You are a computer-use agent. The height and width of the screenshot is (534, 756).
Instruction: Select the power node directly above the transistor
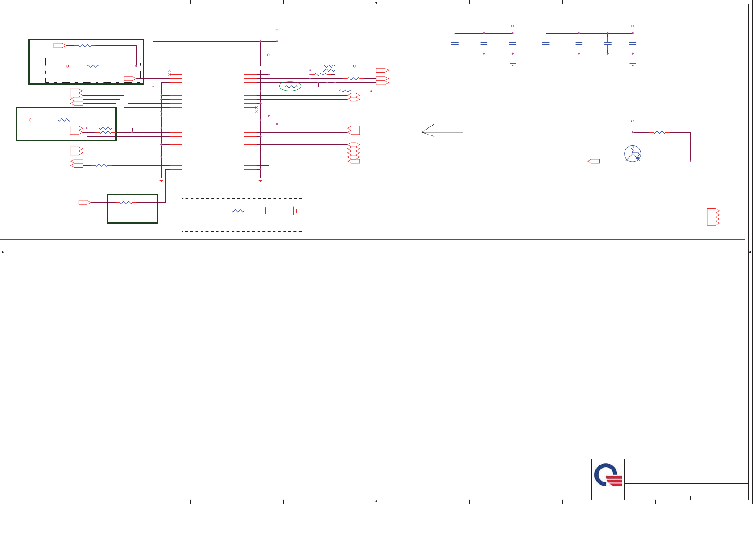(x=633, y=121)
